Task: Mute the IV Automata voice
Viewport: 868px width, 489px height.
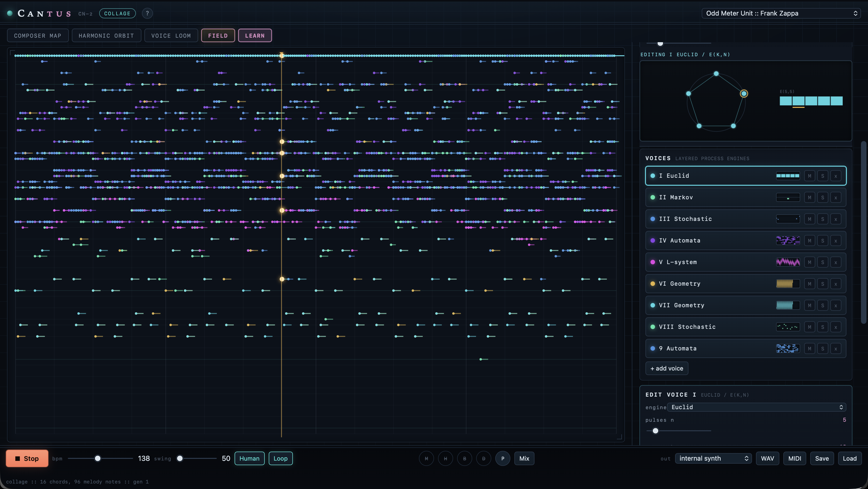Action: pyautogui.click(x=809, y=240)
